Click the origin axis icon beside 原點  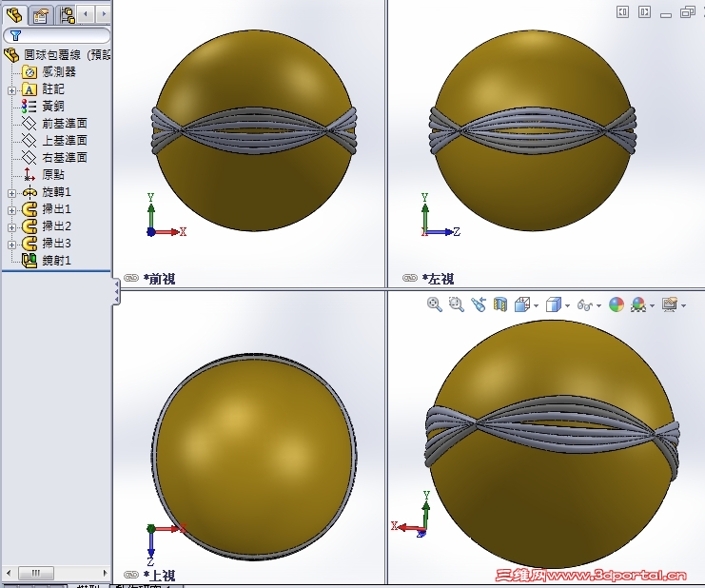coord(29,174)
